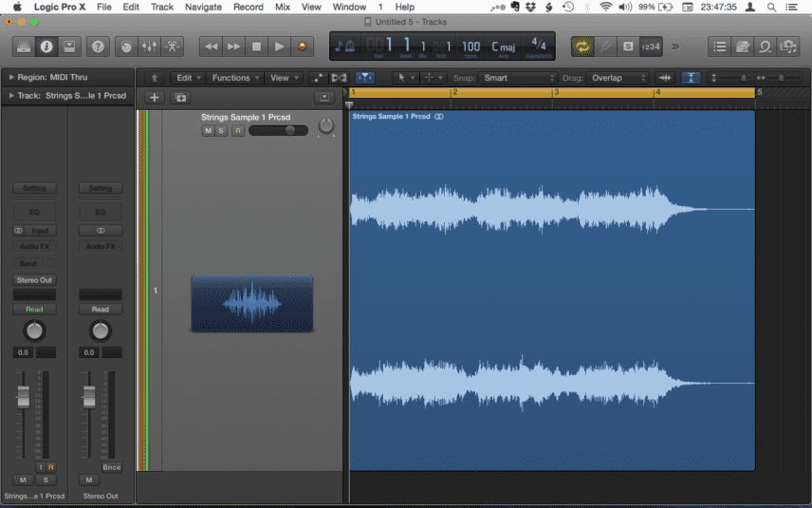Open the Edit dropdown in Tracks area

[x=188, y=78]
